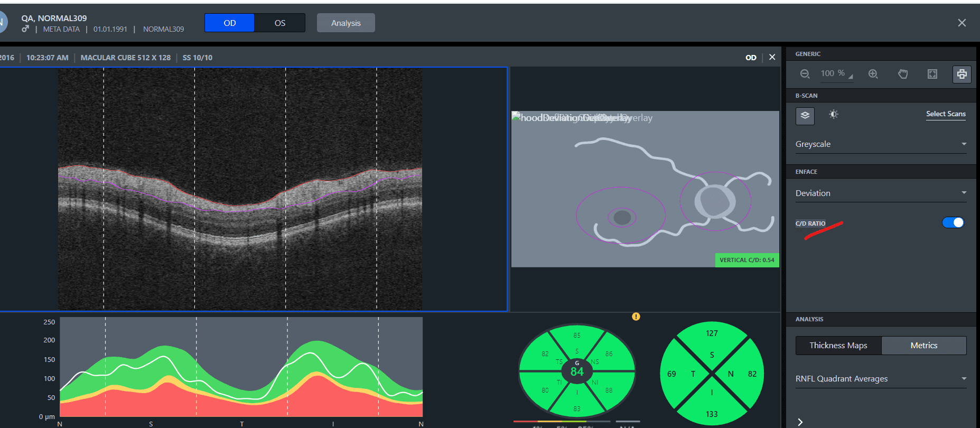Click the fit-to-screen icon
Screen dimensions: 980x428
click(x=932, y=74)
